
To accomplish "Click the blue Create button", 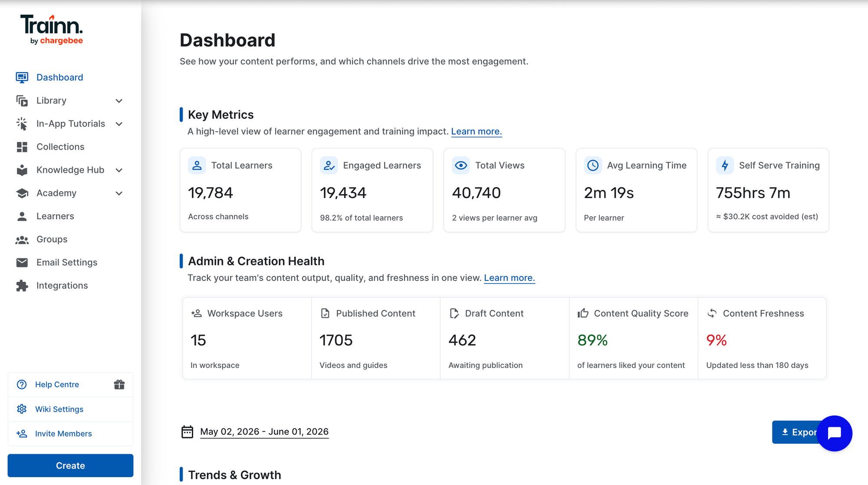I will point(70,465).
